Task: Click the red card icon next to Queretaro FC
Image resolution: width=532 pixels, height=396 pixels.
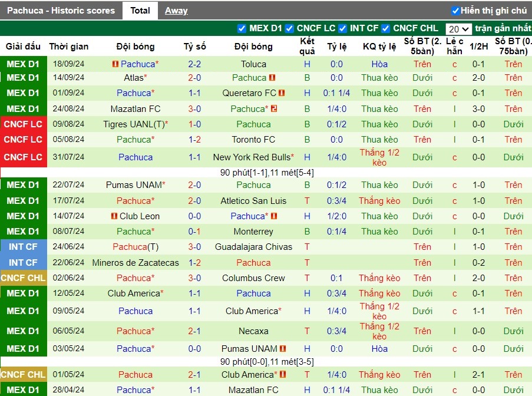Action: click(x=281, y=93)
